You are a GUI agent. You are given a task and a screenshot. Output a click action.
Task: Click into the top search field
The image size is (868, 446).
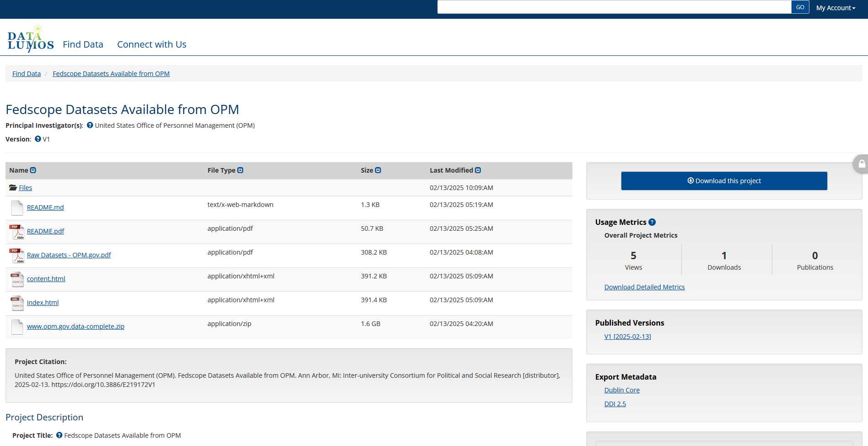coord(614,7)
